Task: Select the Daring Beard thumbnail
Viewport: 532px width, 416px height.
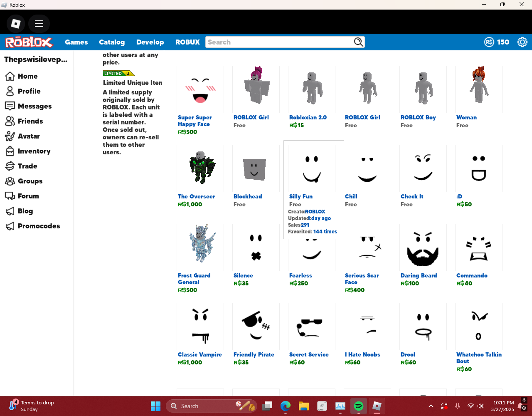Action: [x=423, y=248]
